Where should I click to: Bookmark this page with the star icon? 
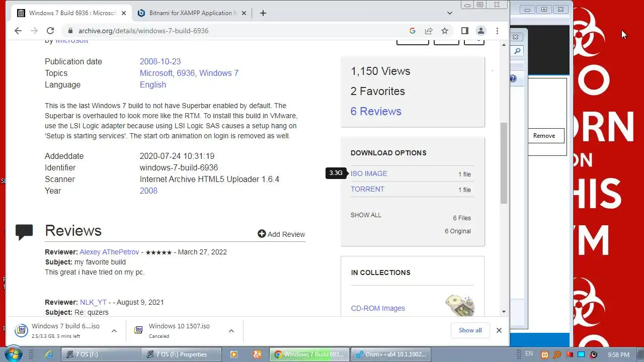[x=445, y=31]
